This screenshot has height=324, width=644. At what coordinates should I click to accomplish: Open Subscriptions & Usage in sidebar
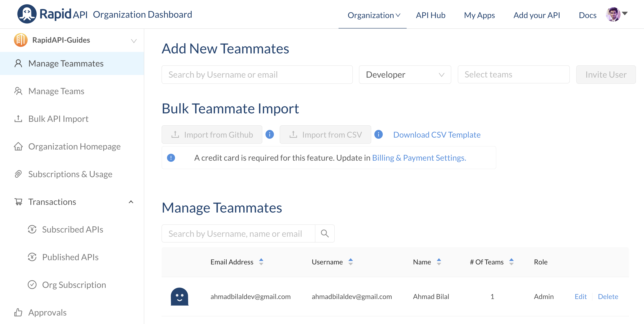70,174
